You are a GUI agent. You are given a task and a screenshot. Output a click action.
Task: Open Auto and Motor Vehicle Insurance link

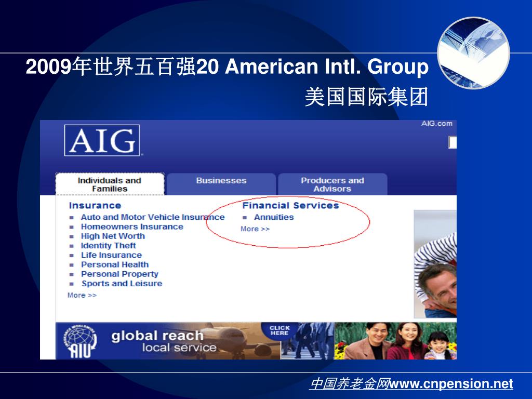coord(153,217)
